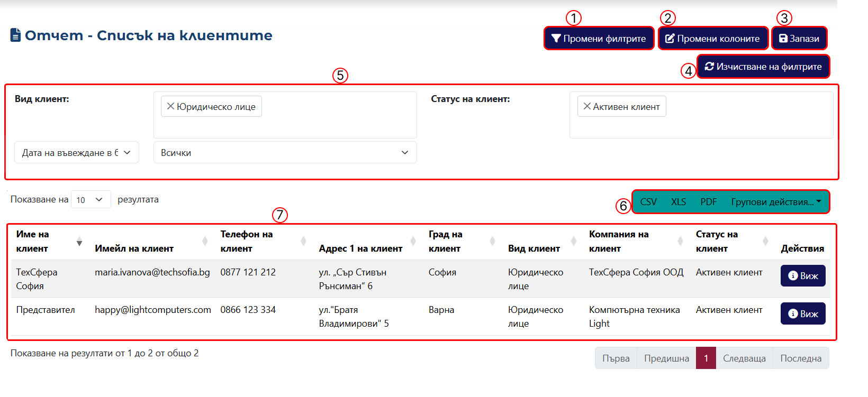Viewport: 868px width, 397px height.
Task: Click the Действия column header
Action: pos(802,248)
